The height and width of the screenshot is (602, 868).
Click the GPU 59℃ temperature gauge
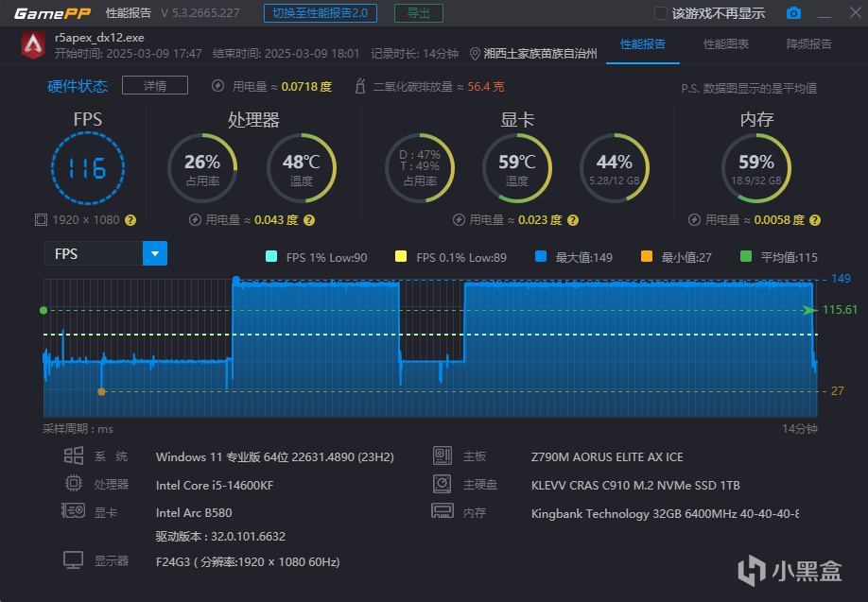pos(517,168)
